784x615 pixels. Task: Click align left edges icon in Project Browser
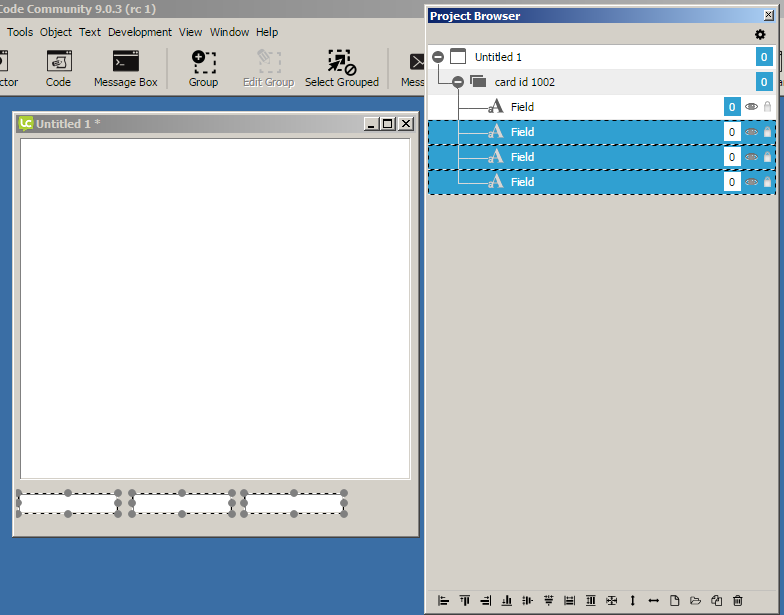coord(444,600)
